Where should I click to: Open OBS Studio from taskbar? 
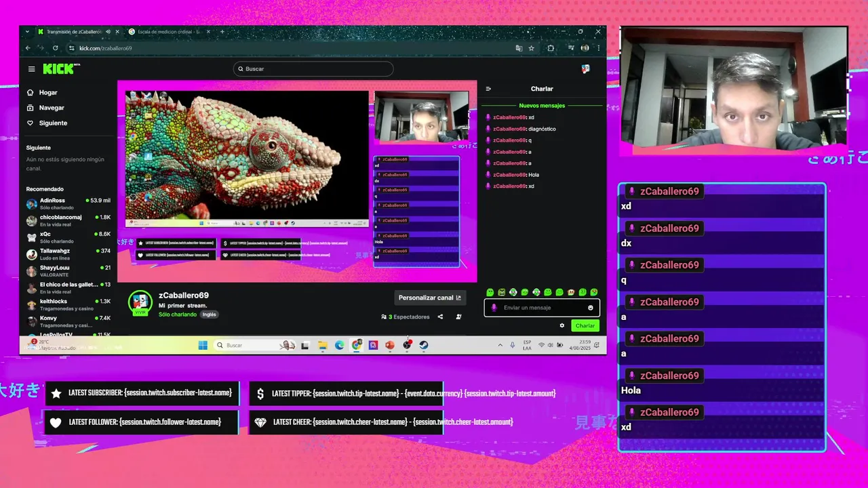coord(407,345)
